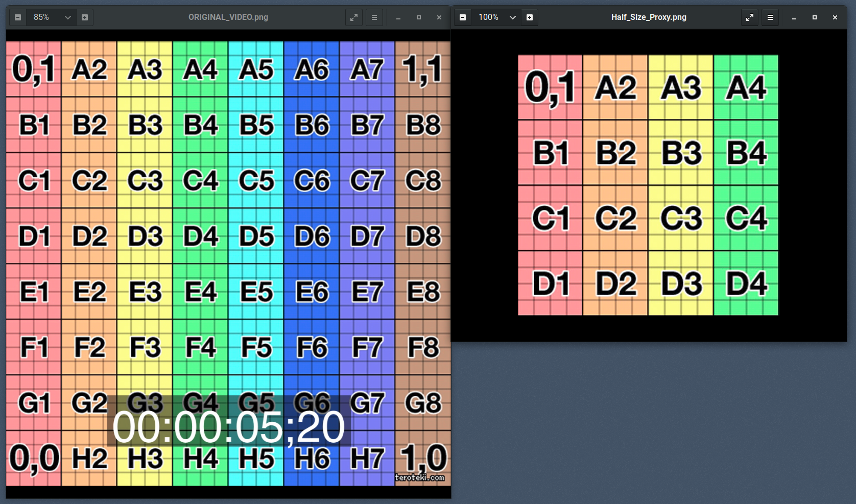Minimize the Half_Size_Proxy.png window

(x=794, y=17)
